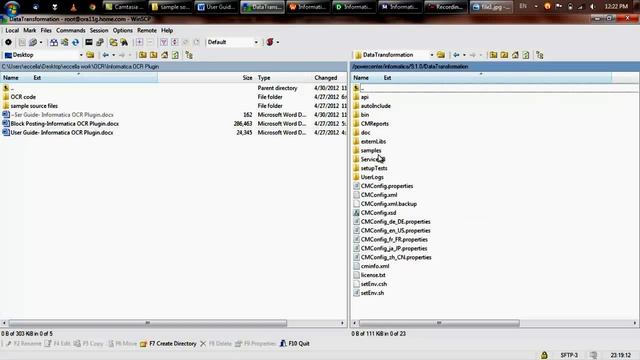This screenshot has height=360, width=640.
Task: Select the remote samples folder
Action: pos(371,151)
